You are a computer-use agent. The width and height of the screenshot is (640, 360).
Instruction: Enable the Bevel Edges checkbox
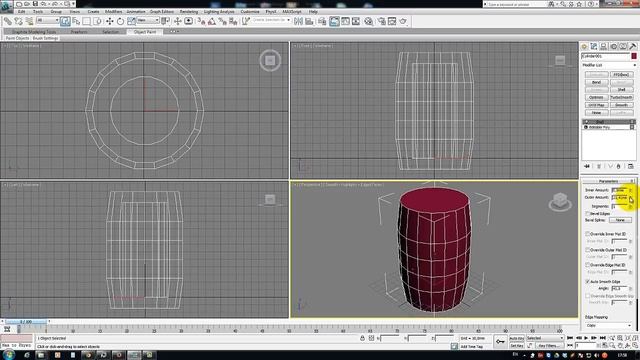click(588, 213)
